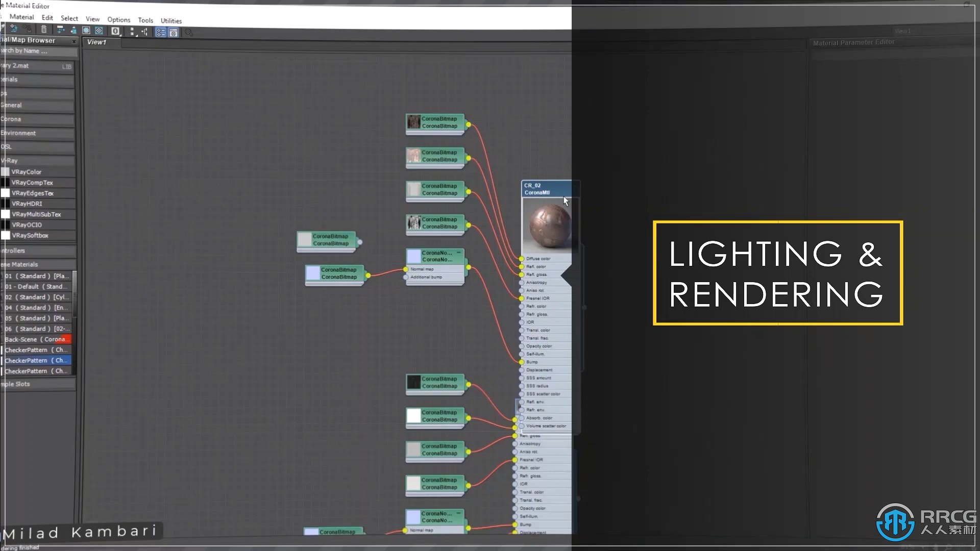Open the Utilities menu in material editor
This screenshot has height=551, width=980.
[x=171, y=21]
